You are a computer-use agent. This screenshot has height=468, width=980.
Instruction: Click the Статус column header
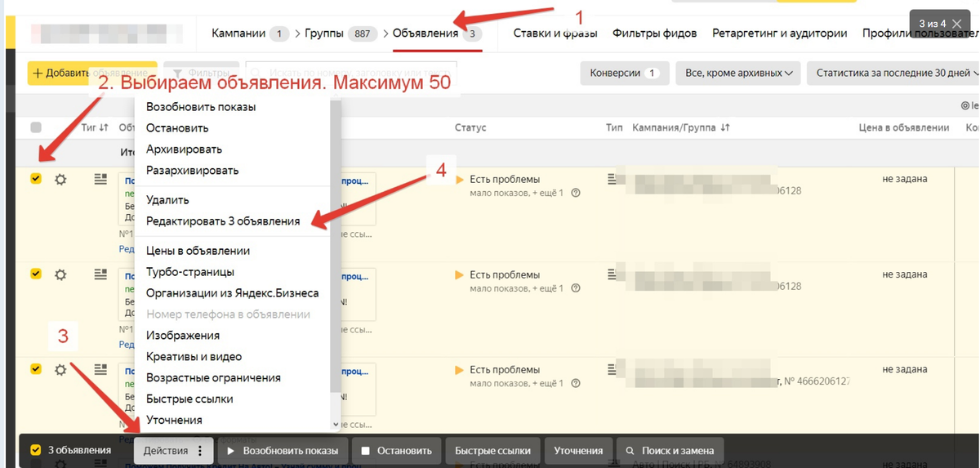tap(470, 128)
